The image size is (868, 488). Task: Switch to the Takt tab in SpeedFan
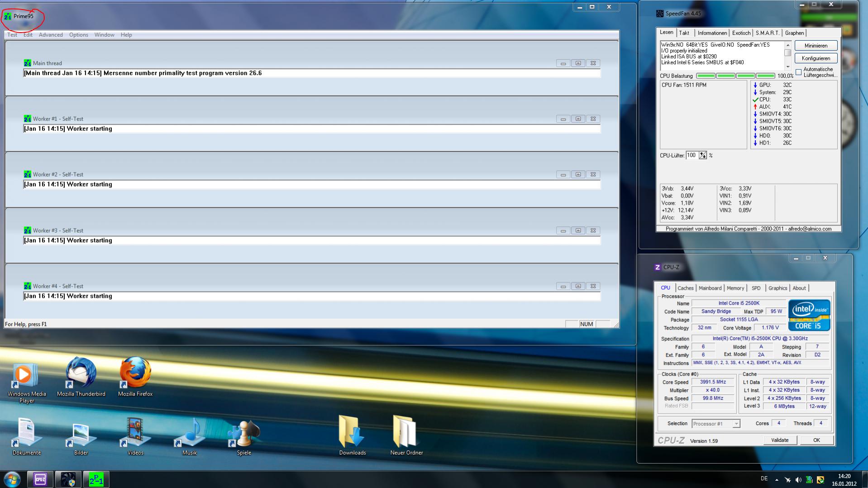pyautogui.click(x=684, y=33)
